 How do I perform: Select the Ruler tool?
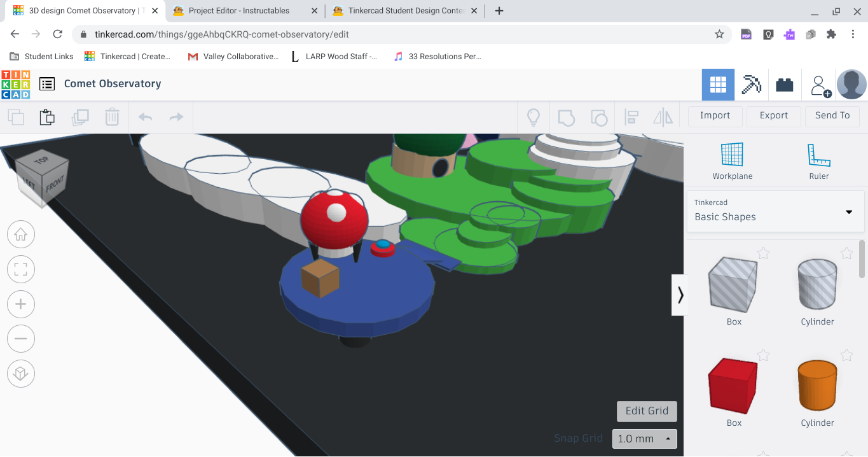pos(818,159)
